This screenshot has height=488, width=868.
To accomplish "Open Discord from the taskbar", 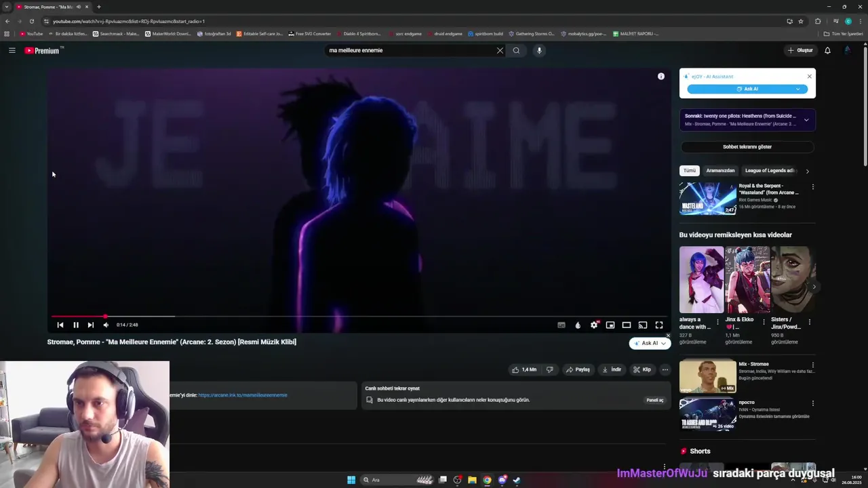I will point(502,480).
